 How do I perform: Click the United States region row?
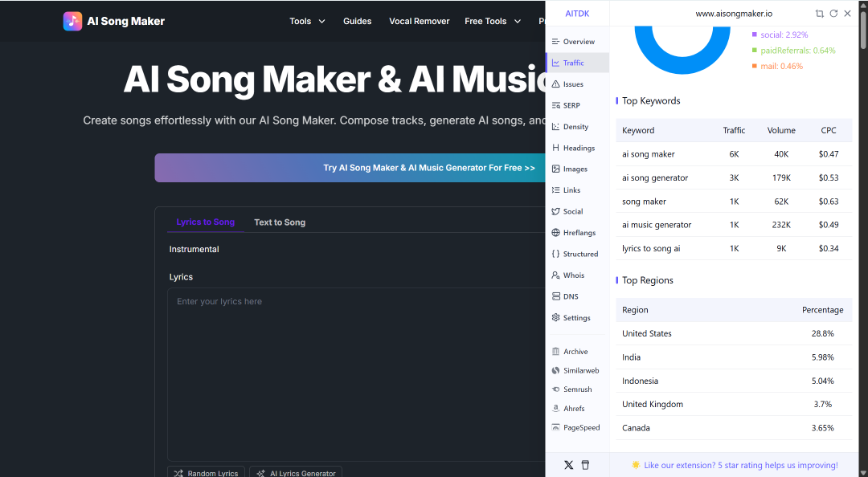point(734,333)
